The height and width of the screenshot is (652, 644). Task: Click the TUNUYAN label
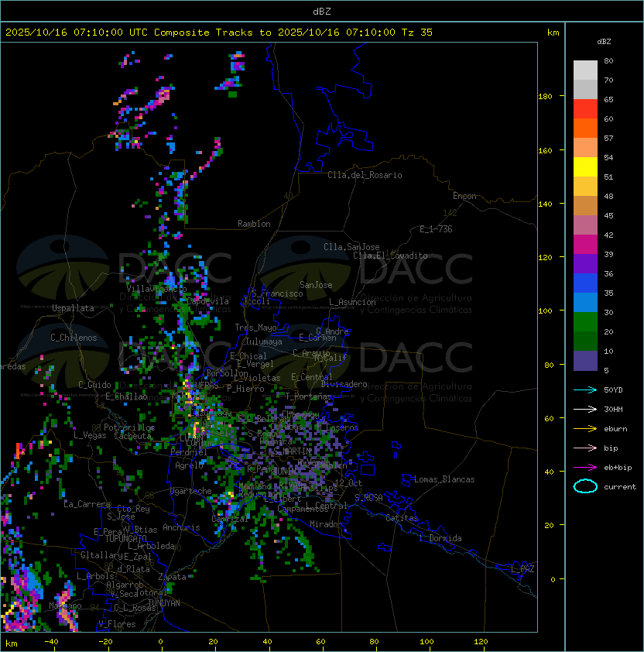[164, 603]
